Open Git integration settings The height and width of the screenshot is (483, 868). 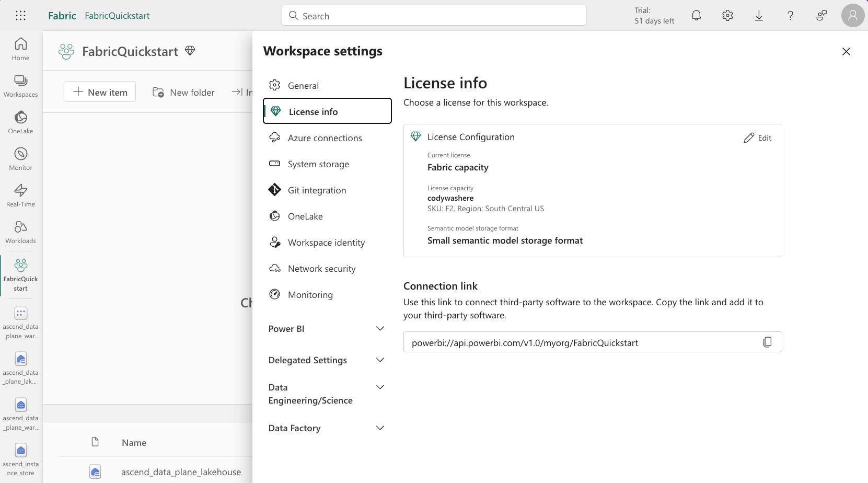(327, 190)
